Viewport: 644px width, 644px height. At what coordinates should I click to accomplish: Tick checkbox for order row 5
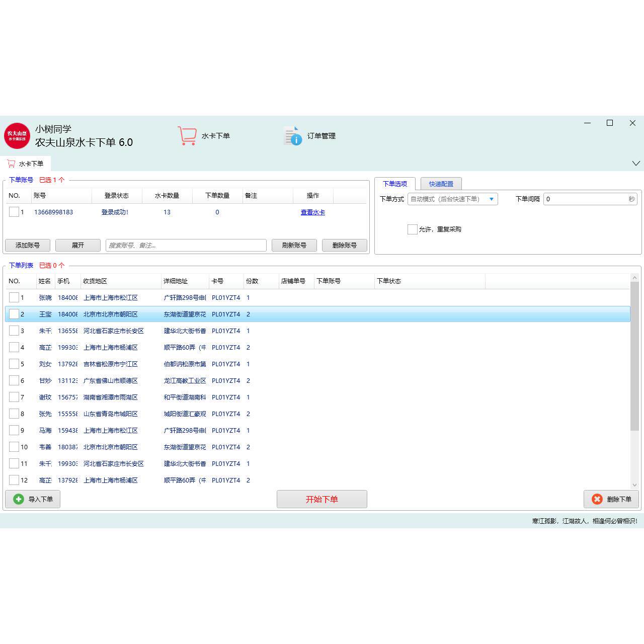(14, 364)
